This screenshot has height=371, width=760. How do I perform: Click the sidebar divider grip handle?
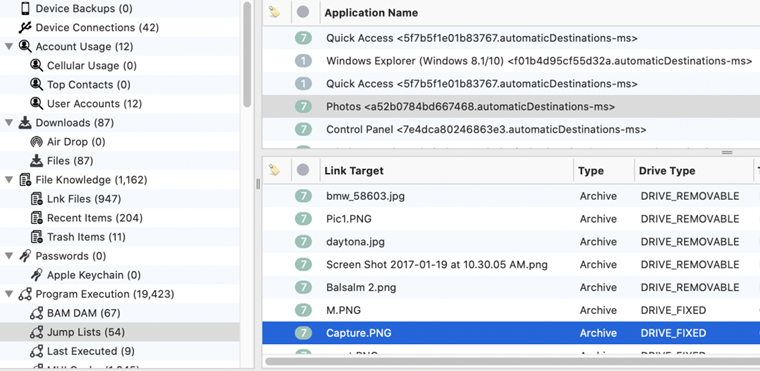[258, 184]
